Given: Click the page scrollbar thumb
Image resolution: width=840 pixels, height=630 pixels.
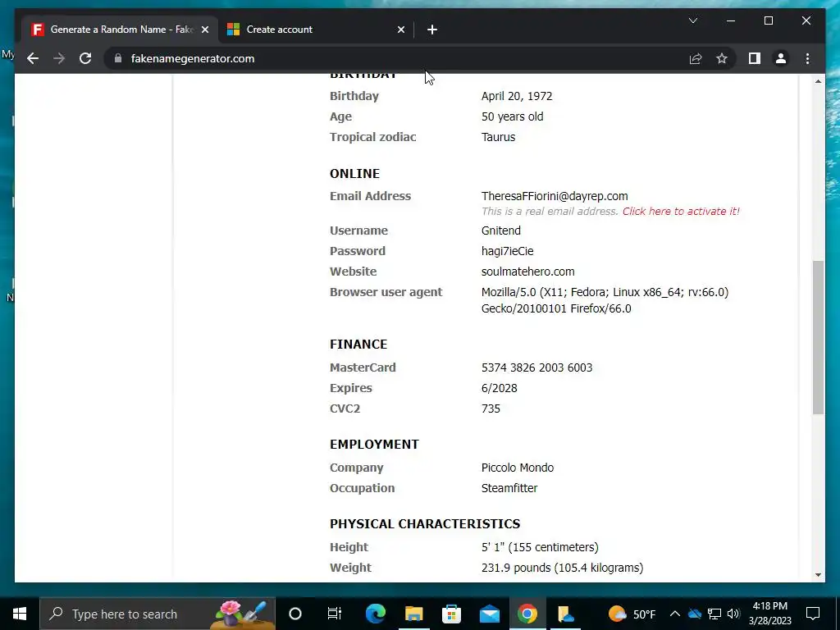Looking at the screenshot, I should (818, 337).
